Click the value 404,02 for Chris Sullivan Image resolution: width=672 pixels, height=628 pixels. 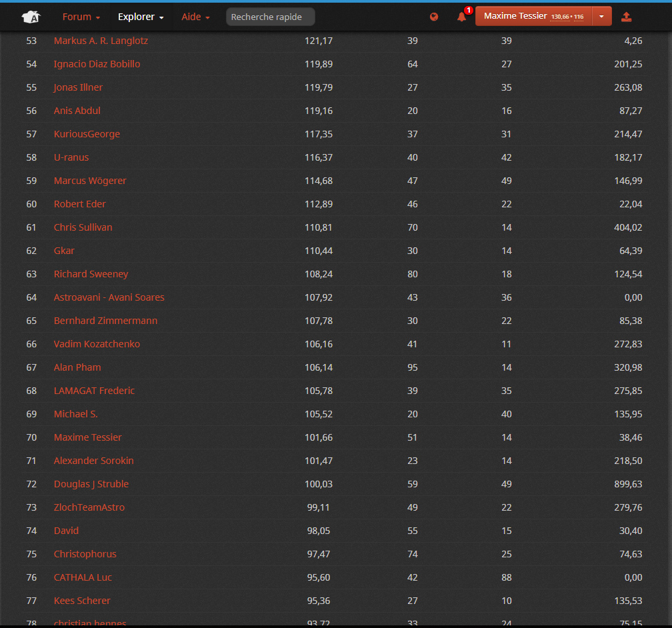628,227
